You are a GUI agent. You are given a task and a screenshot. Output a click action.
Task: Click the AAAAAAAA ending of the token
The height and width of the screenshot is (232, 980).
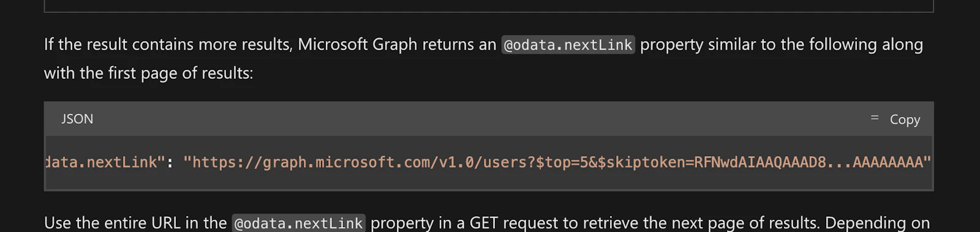[x=888, y=162]
